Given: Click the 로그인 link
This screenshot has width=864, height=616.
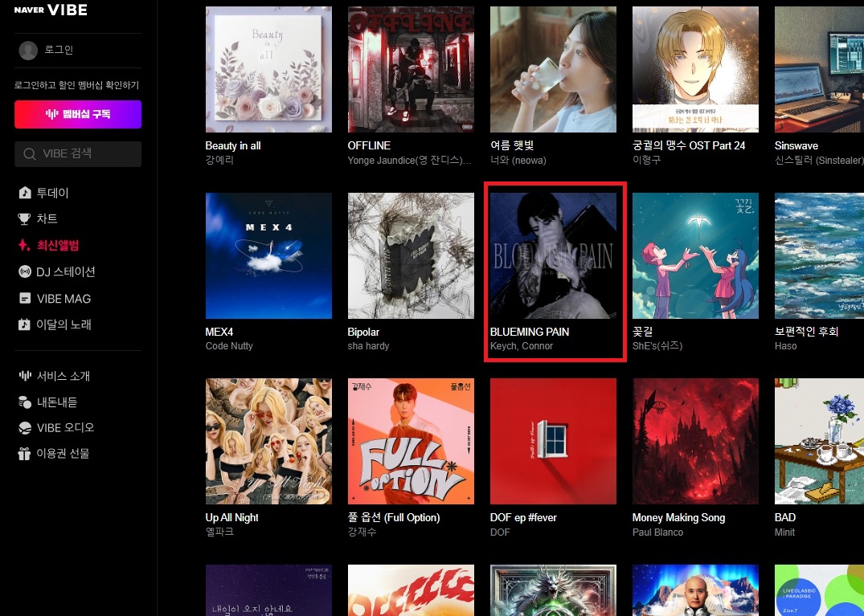Looking at the screenshot, I should (x=59, y=50).
